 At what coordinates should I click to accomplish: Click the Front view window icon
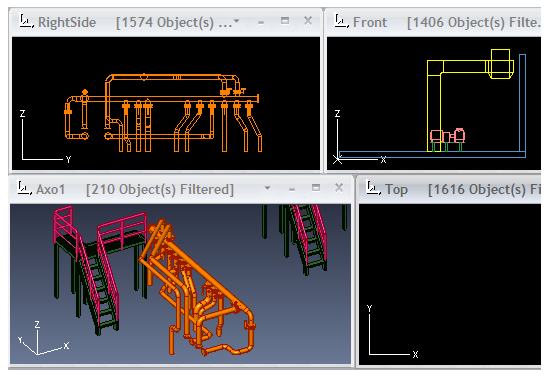coord(341,22)
